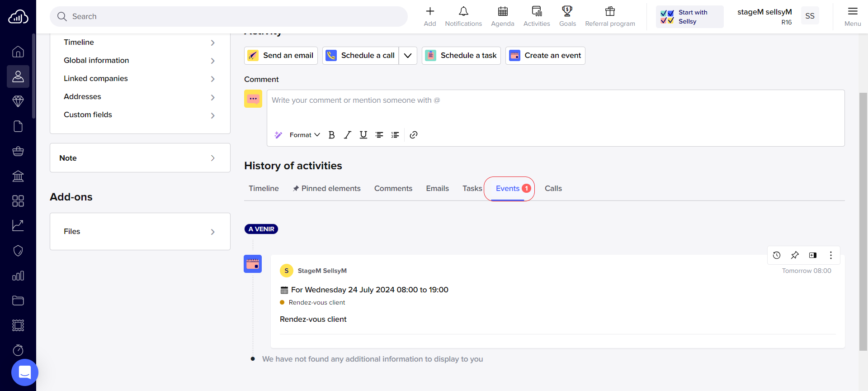Open the hamburger Menu
868x391 pixels.
pos(853,16)
